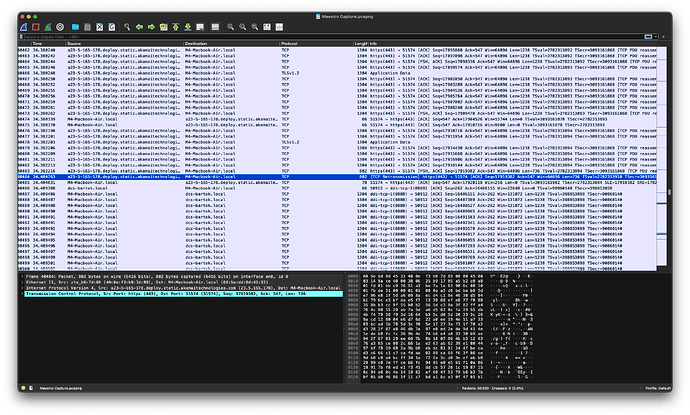Find a packet with the magnifier icon
Image resolution: width=690 pixels, height=415 pixels.
click(x=127, y=27)
